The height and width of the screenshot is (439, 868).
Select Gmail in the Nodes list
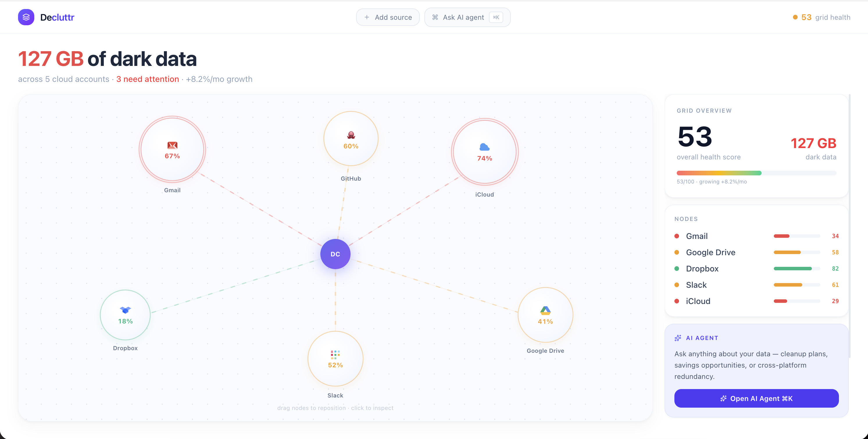click(x=696, y=236)
